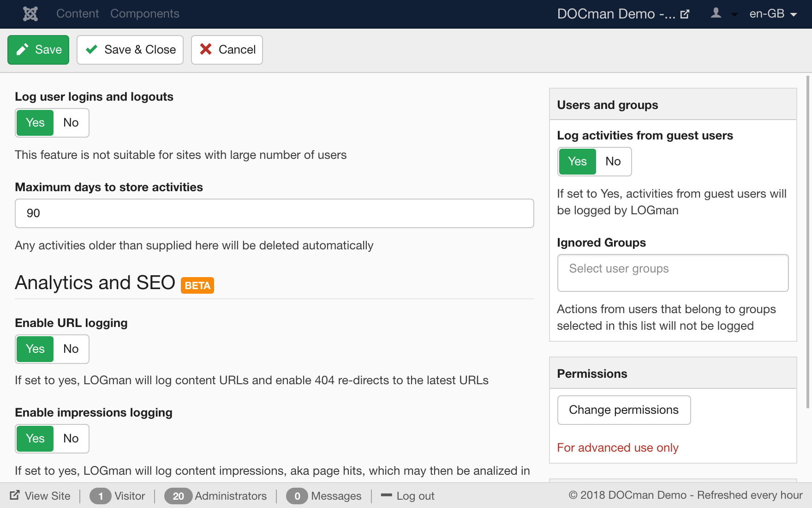Open the user account menu icon
812x508 pixels.
click(716, 13)
